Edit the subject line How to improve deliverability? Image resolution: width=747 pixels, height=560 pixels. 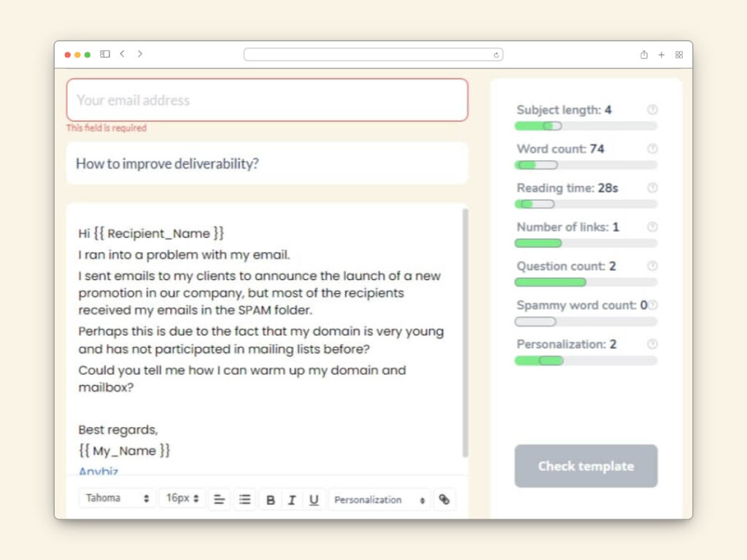tap(267, 163)
